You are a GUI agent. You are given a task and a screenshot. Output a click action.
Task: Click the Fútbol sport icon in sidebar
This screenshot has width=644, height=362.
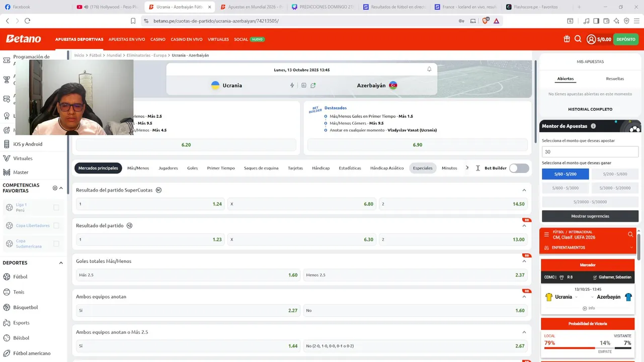click(x=7, y=277)
